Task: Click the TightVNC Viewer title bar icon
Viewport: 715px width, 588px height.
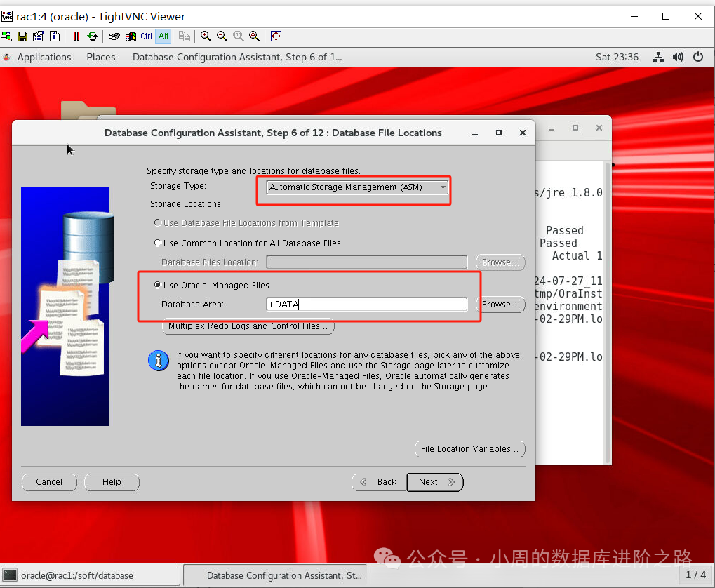Action: point(7,16)
